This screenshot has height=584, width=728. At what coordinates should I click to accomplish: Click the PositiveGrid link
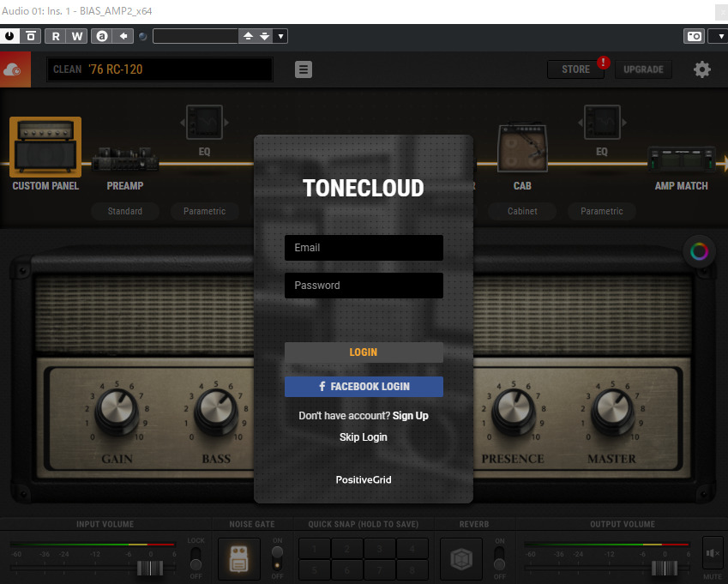[x=364, y=480]
